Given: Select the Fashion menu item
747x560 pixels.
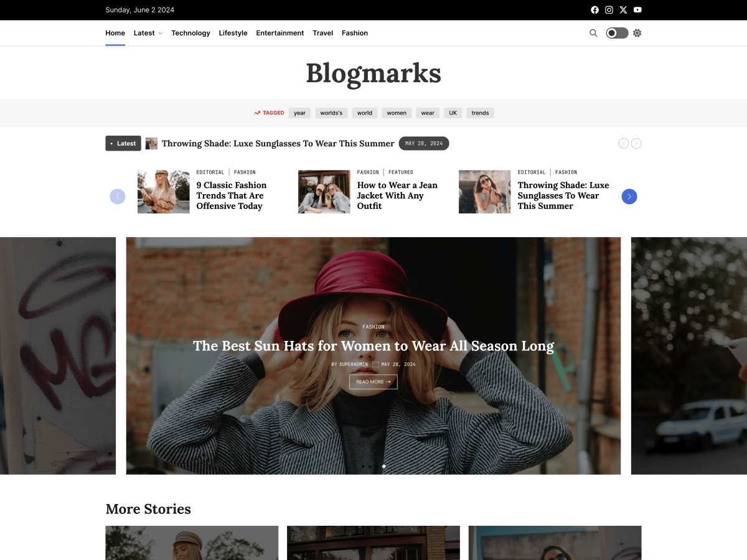Looking at the screenshot, I should [355, 33].
